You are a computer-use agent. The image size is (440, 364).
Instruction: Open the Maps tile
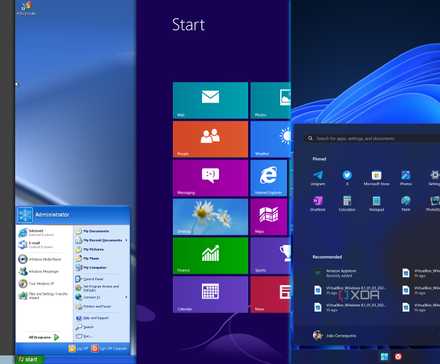(x=269, y=217)
